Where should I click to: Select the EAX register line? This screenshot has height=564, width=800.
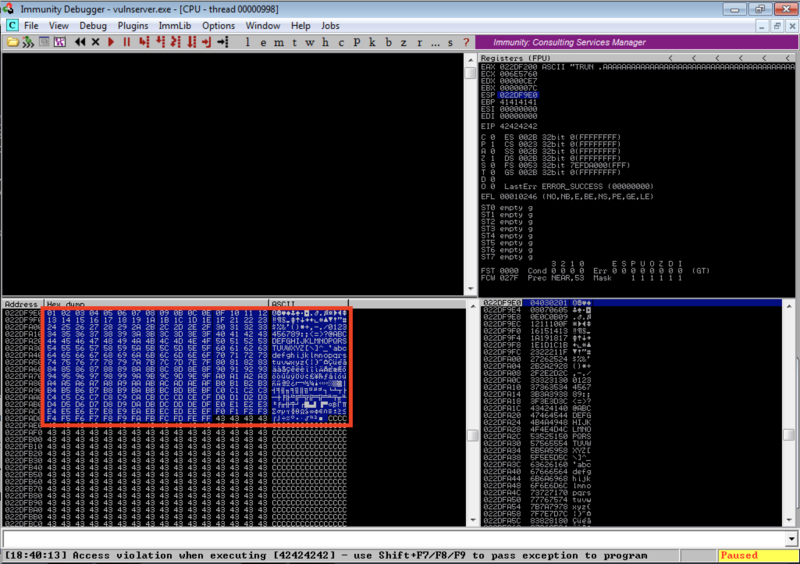[x=637, y=67]
